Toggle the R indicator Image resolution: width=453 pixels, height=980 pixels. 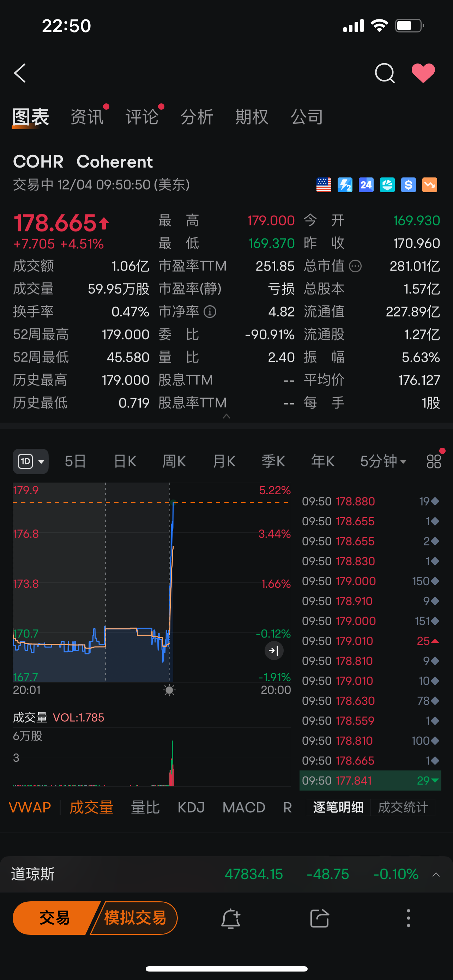(288, 807)
